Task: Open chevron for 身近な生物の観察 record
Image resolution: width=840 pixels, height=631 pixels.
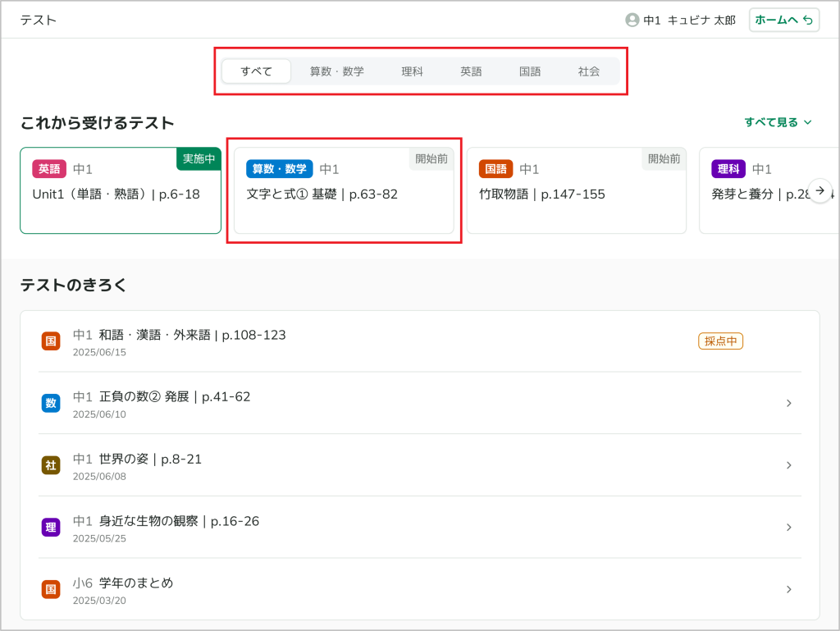Action: [x=788, y=528]
